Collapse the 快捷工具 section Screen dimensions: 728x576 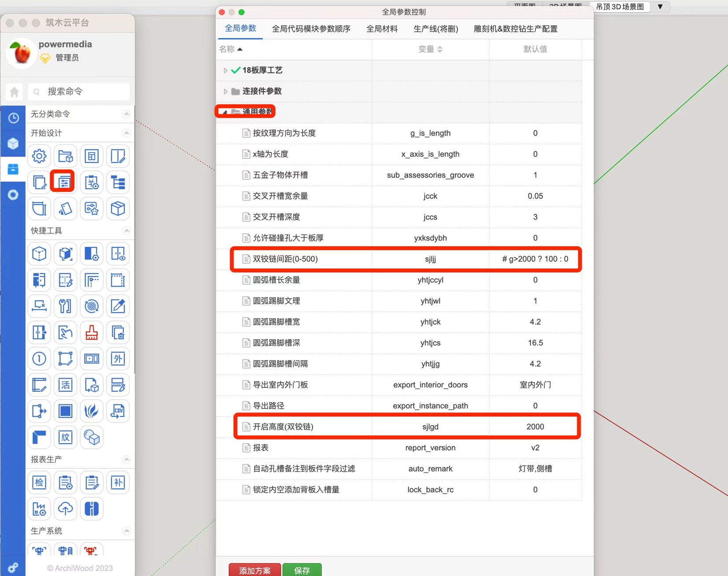point(126,231)
